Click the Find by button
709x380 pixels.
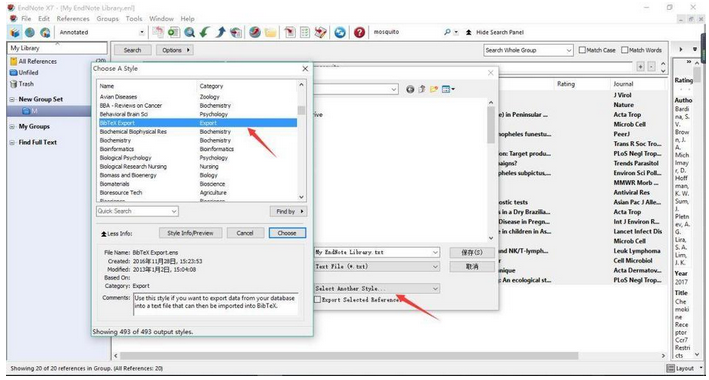pyautogui.click(x=288, y=211)
